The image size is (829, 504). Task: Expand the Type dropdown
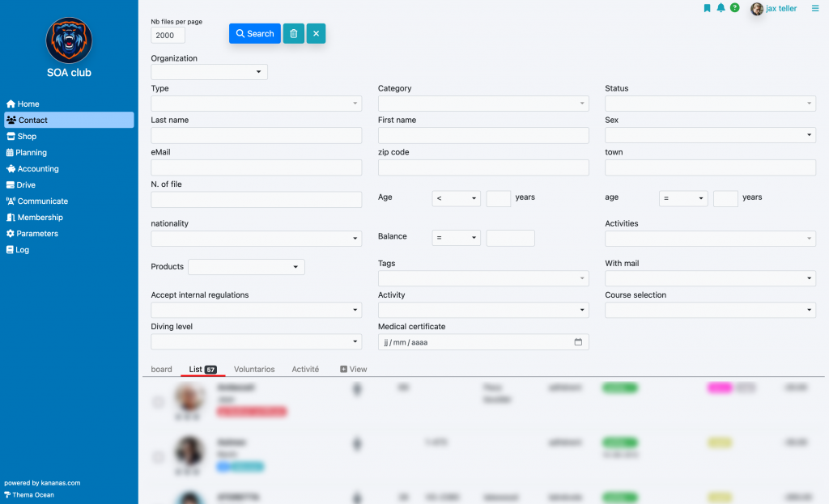click(x=257, y=104)
